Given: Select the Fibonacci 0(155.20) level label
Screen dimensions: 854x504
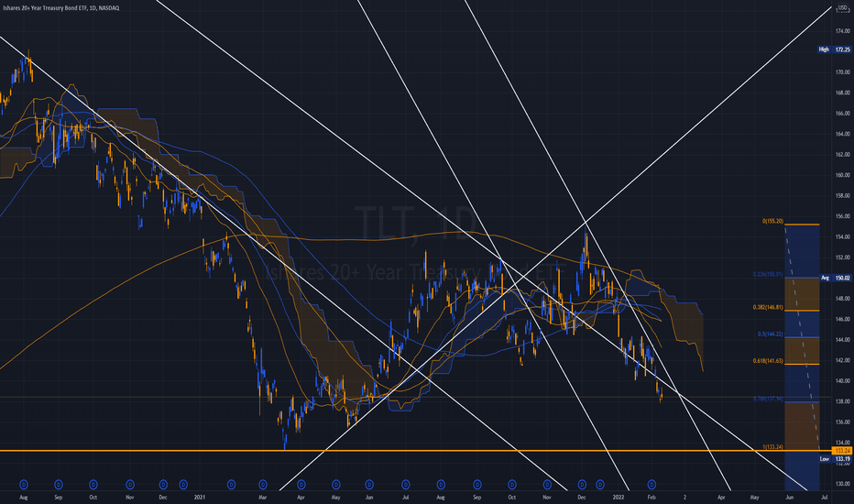Looking at the screenshot, I should coord(772,221).
